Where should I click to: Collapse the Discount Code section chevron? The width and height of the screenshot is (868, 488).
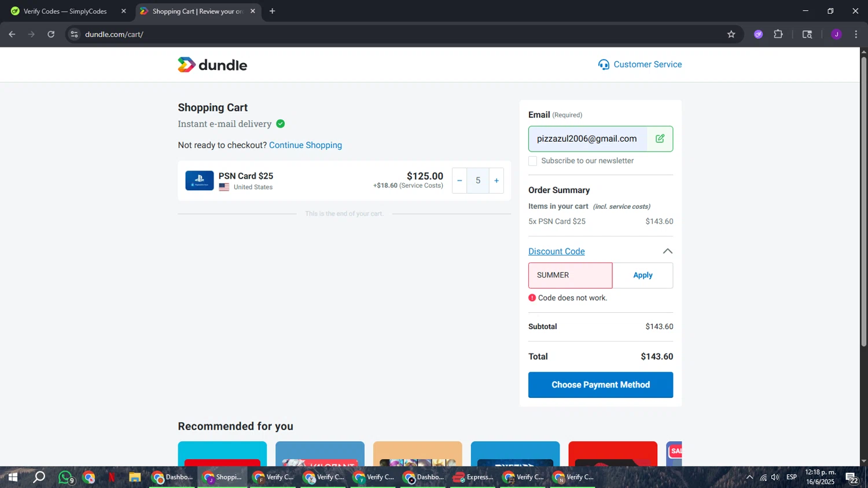[667, 251]
